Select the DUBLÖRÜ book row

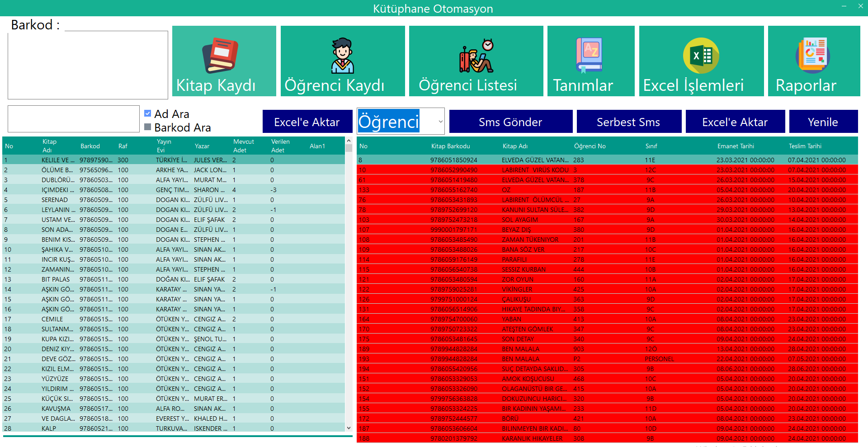[x=174, y=180]
